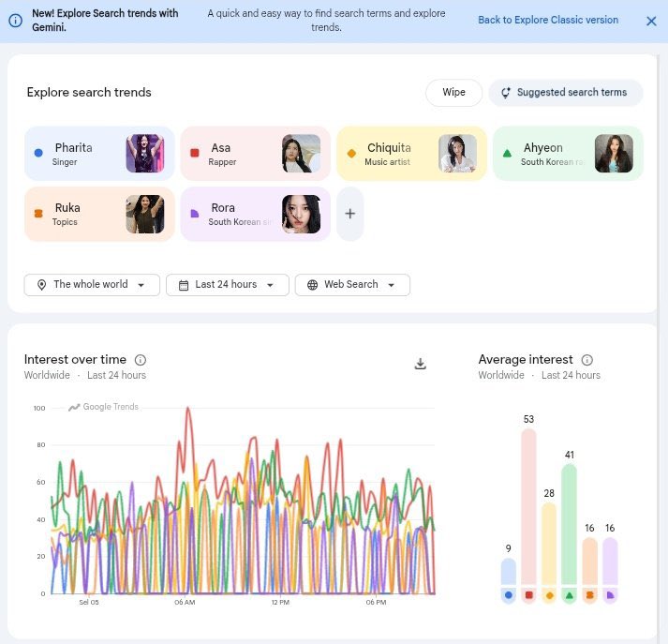Click Rora's thumbnail photo
This screenshot has width=668, height=644.
(301, 214)
